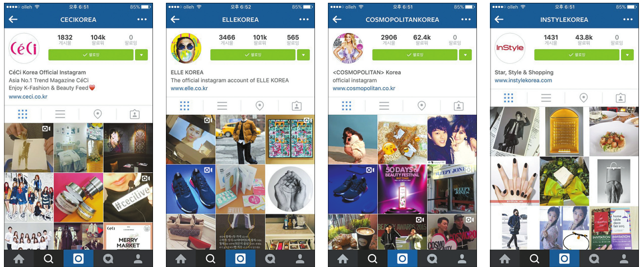Expand suggestions dropdown on CECIKOREA profile
This screenshot has width=644, height=267.
coord(141,54)
